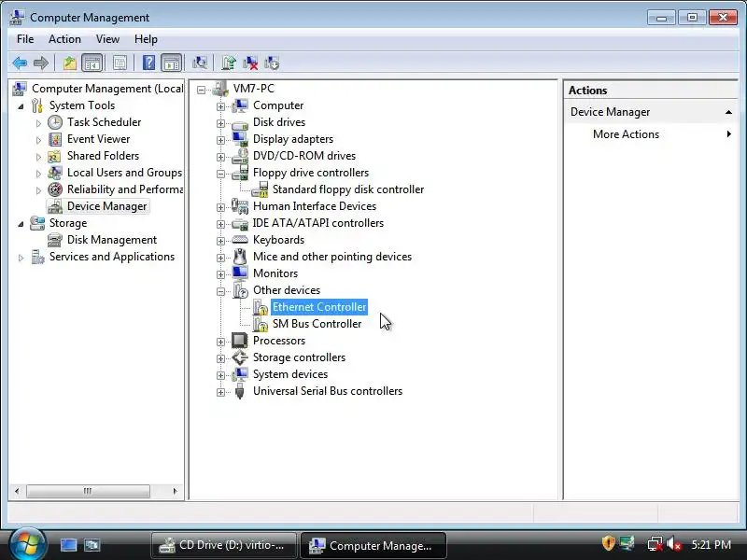Click the 5:21 PM taskbar clock

coord(711,544)
